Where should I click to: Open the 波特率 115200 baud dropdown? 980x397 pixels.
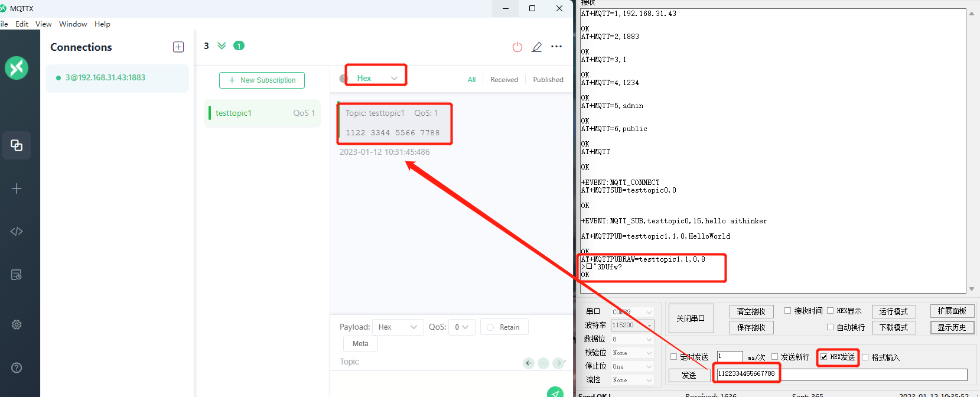pos(632,325)
